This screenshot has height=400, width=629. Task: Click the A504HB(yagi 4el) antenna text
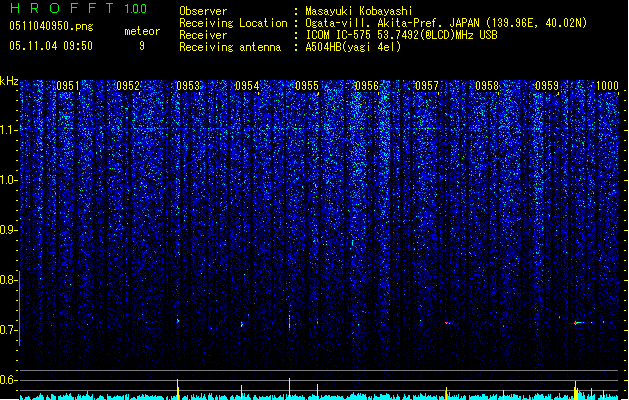pos(353,47)
